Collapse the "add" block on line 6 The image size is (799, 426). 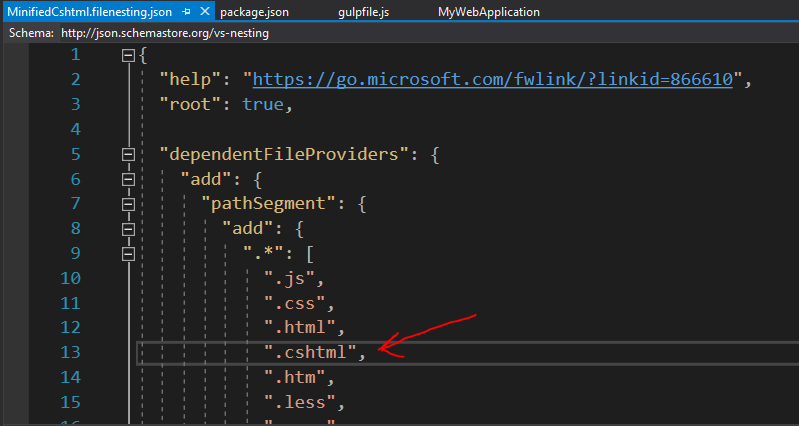[x=128, y=179]
